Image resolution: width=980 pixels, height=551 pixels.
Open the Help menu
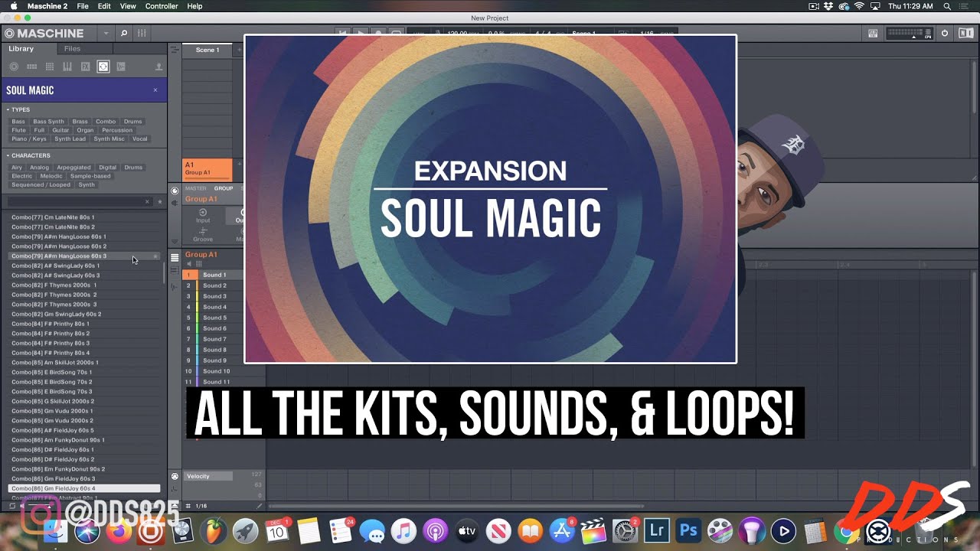tap(195, 6)
